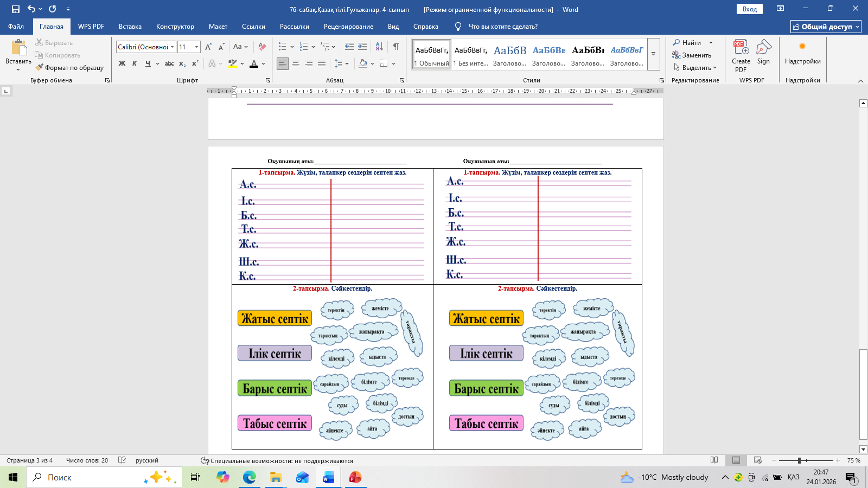868x488 pixels.
Task: Expand the font size dropdown
Action: [x=196, y=47]
